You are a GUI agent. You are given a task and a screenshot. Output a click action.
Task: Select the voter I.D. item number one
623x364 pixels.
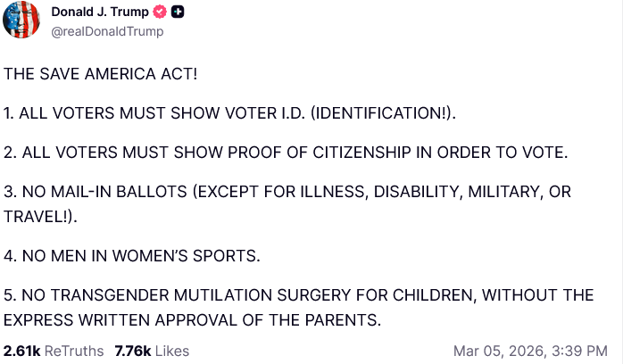click(229, 113)
